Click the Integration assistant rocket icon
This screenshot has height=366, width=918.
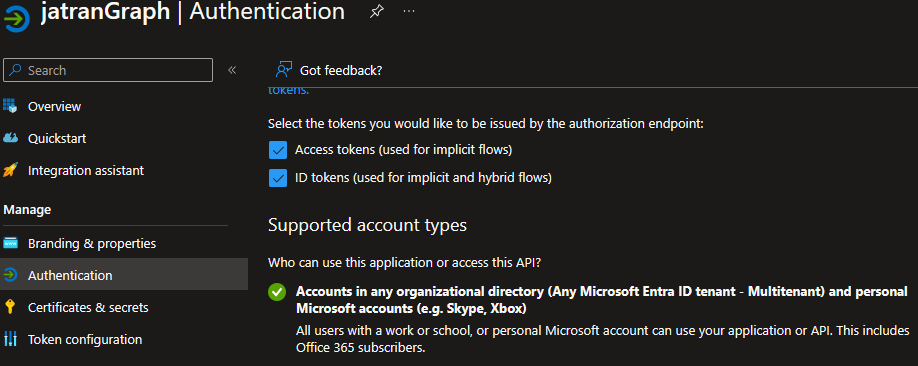[11, 170]
